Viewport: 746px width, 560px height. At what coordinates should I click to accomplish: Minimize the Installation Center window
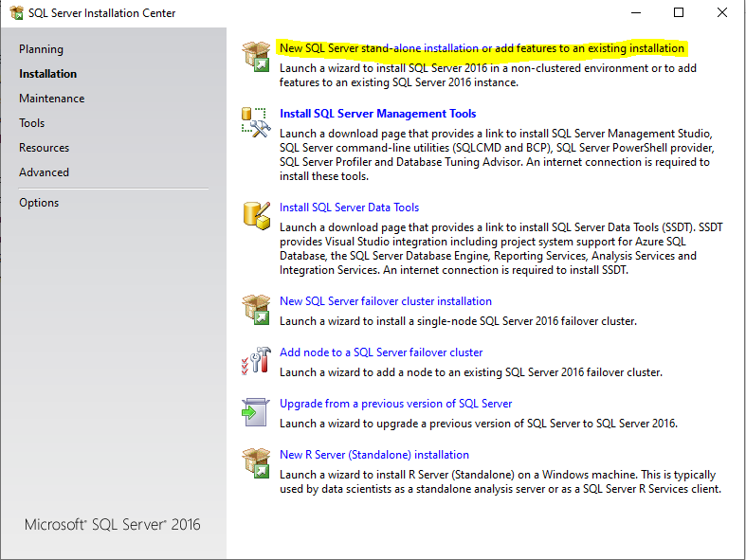pos(636,13)
